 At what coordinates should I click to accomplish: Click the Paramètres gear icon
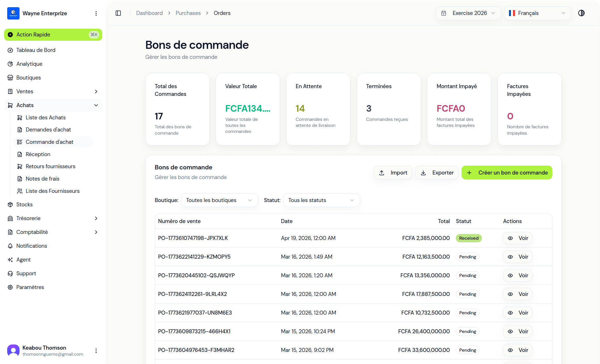click(x=10, y=287)
